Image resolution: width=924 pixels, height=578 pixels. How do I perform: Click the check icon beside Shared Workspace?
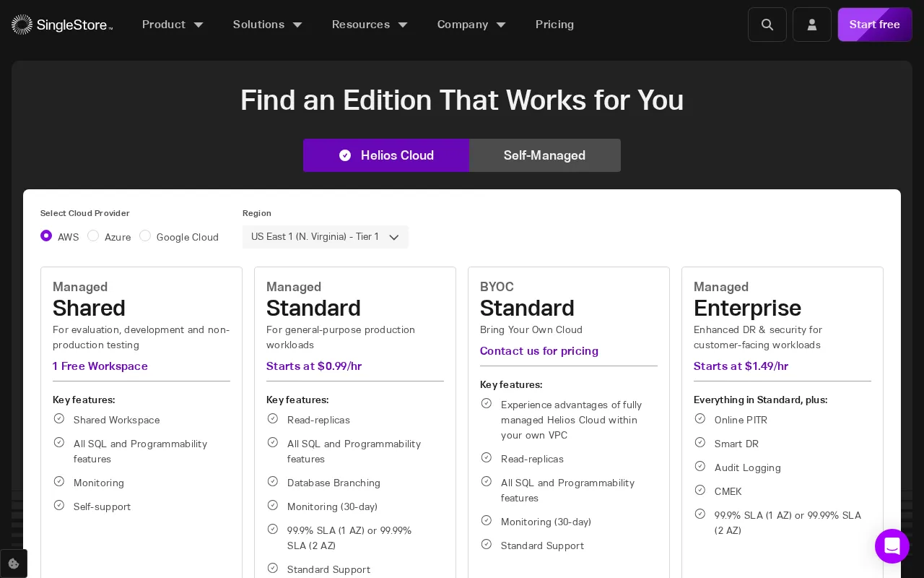59,418
